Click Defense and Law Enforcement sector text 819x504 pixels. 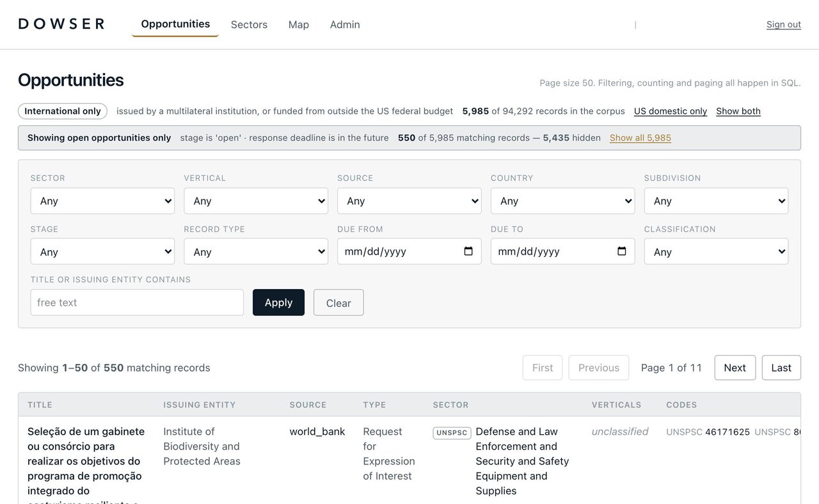(x=522, y=461)
